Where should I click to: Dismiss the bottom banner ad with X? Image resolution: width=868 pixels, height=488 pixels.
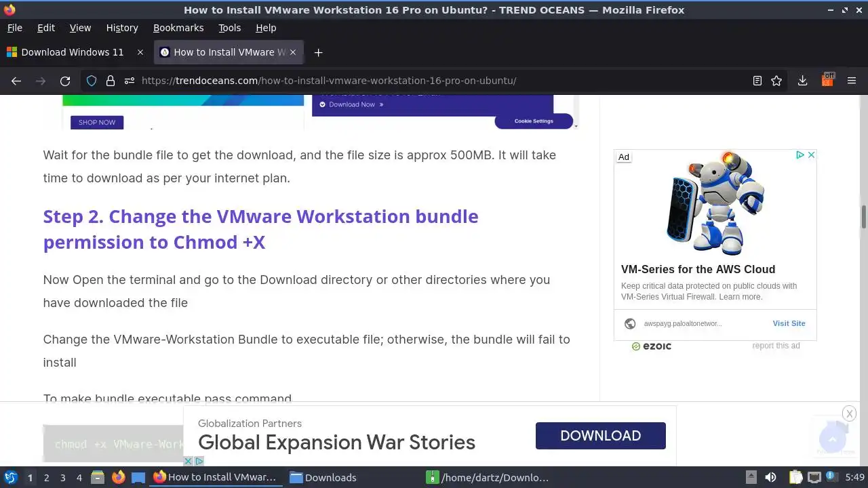click(x=849, y=413)
